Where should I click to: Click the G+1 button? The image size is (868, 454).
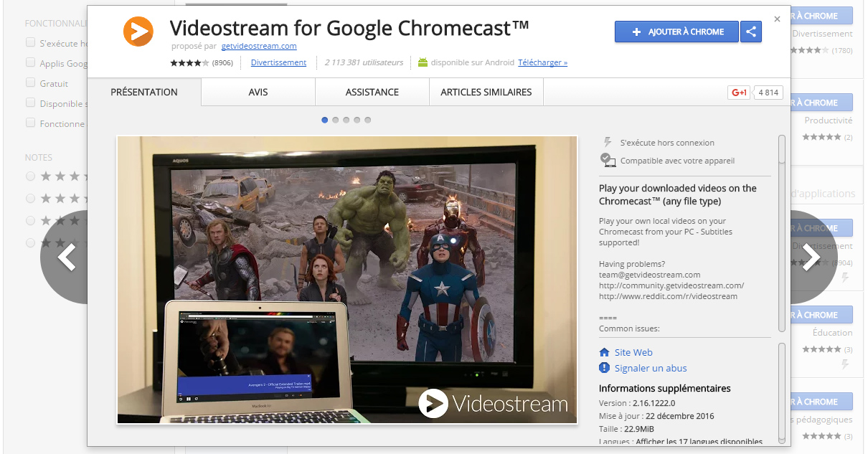pyautogui.click(x=738, y=93)
